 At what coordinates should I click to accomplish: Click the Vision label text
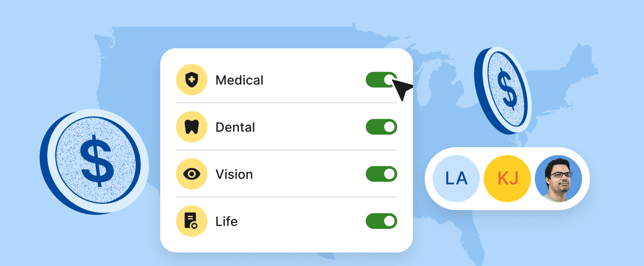234,174
